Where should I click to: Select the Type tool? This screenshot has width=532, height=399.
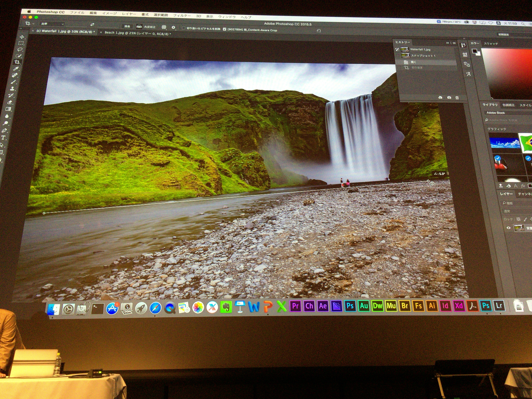click(x=4, y=138)
